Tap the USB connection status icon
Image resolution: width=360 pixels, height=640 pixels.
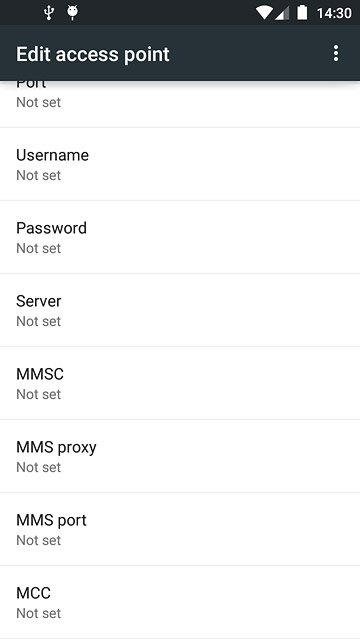(x=49, y=13)
